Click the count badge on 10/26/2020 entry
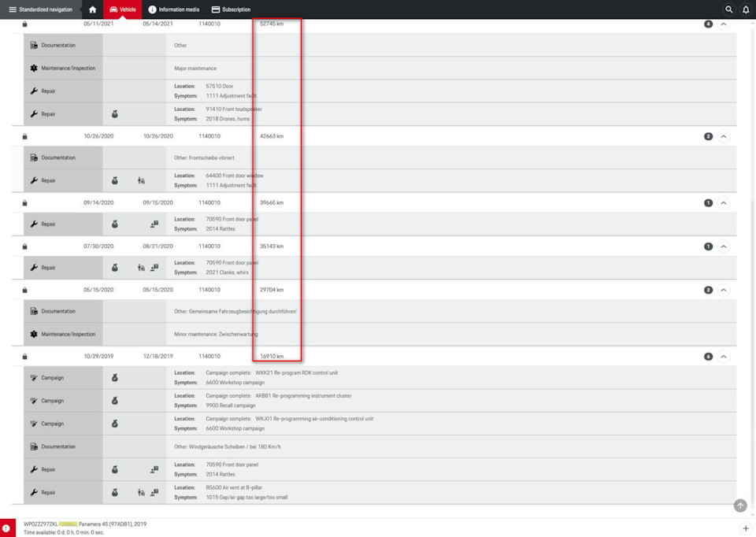 coord(708,136)
